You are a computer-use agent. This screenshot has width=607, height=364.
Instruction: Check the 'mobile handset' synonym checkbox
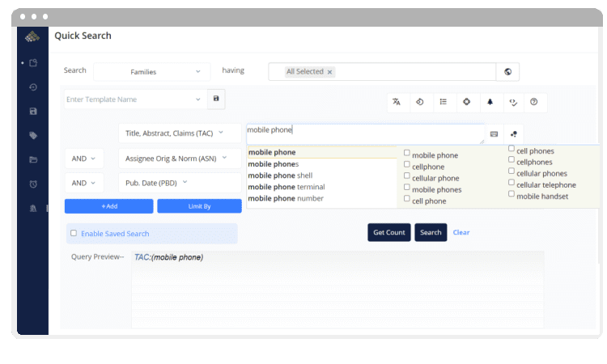click(x=511, y=194)
